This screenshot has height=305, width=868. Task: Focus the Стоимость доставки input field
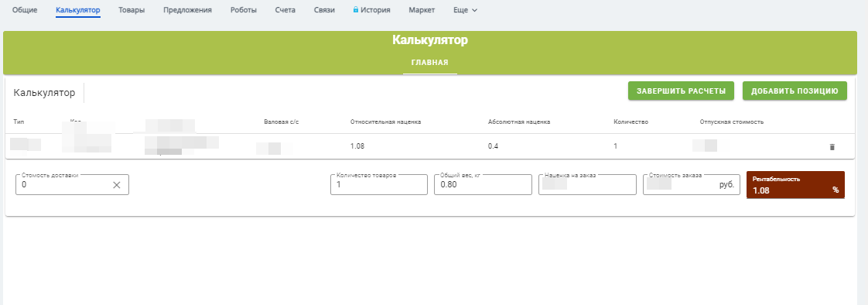click(x=72, y=185)
